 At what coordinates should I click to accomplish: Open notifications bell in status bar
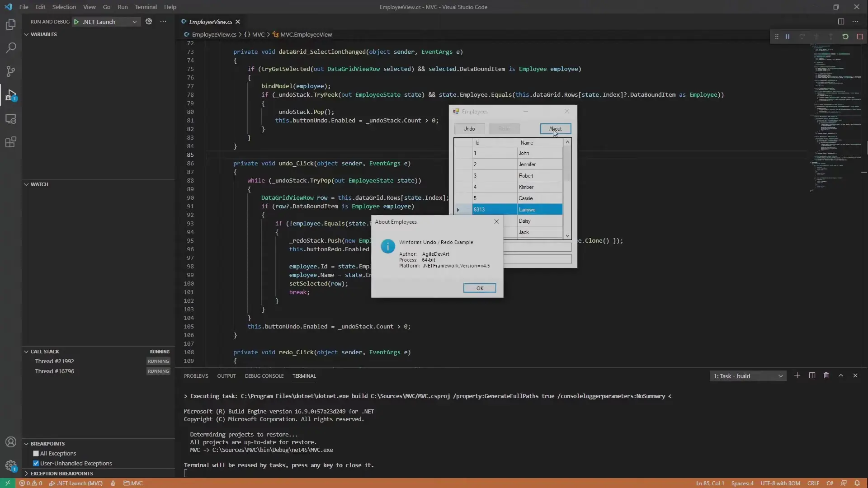[857, 483]
